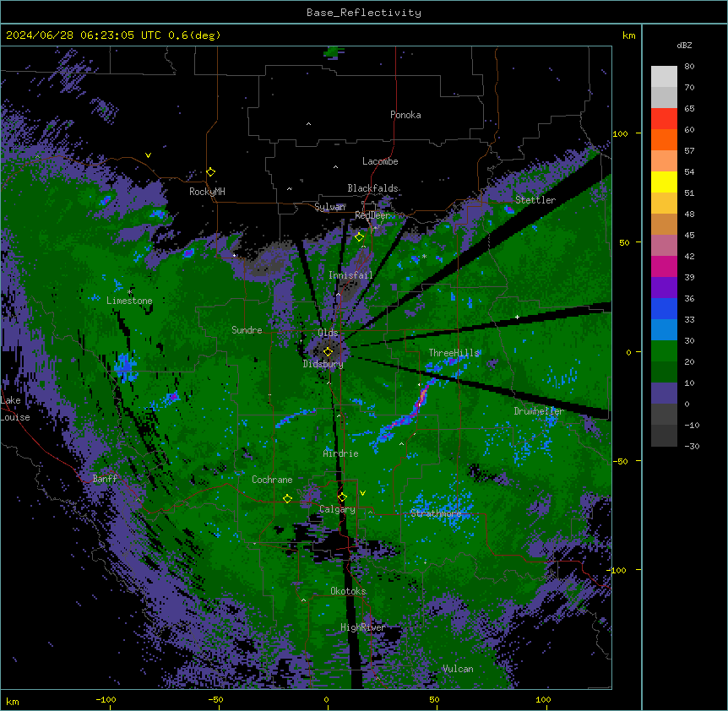This screenshot has height=711, width=728.
Task: Click the Drumheller city label
Action: tap(539, 411)
